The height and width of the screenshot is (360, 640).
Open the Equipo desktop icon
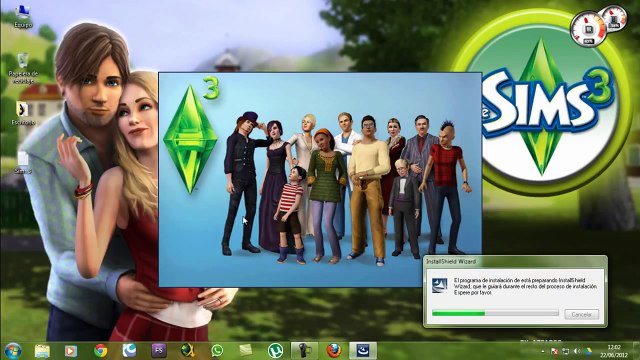[23, 16]
